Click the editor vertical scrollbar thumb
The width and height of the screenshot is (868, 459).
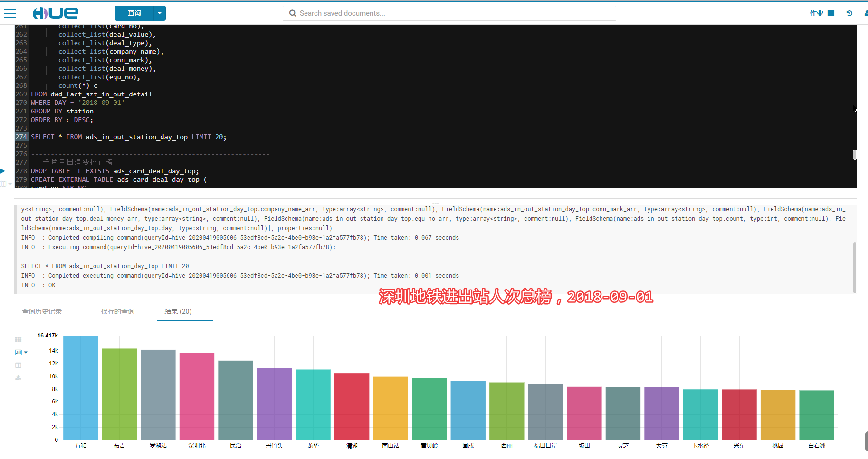coord(855,155)
